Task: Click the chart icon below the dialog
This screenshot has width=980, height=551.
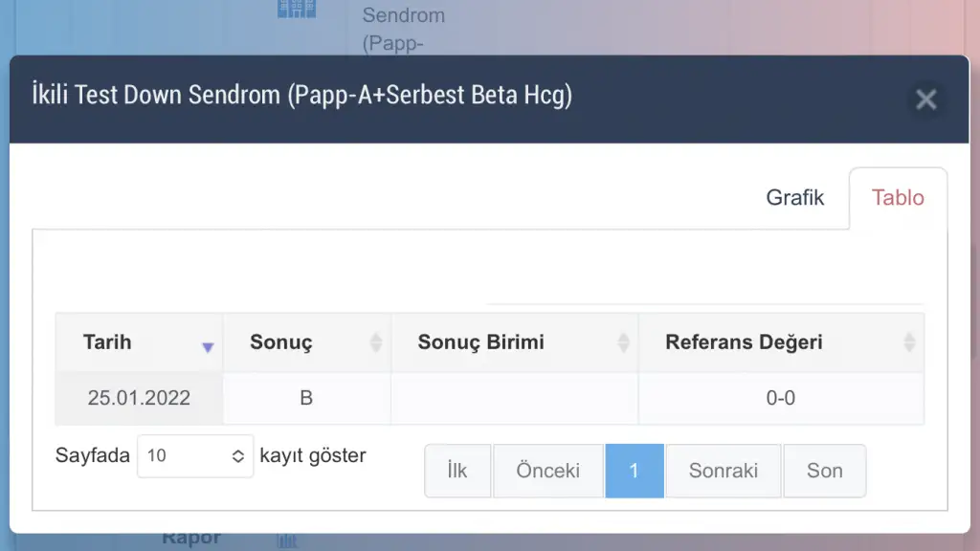Action: pyautogui.click(x=286, y=541)
